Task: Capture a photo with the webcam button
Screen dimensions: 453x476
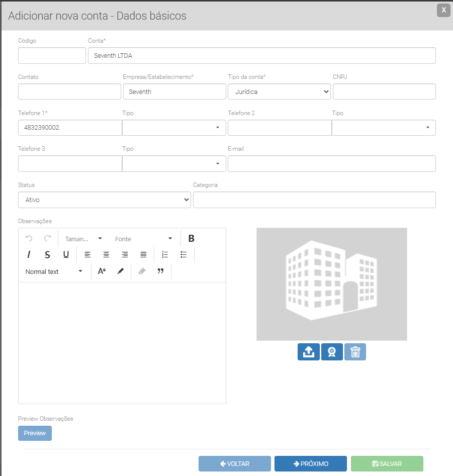Action: coord(332,352)
